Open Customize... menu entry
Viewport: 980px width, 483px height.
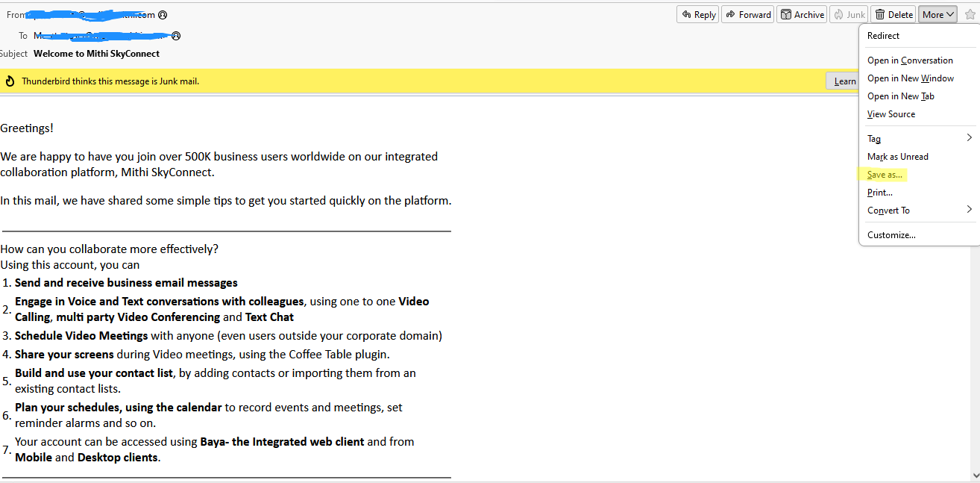[918, 235]
